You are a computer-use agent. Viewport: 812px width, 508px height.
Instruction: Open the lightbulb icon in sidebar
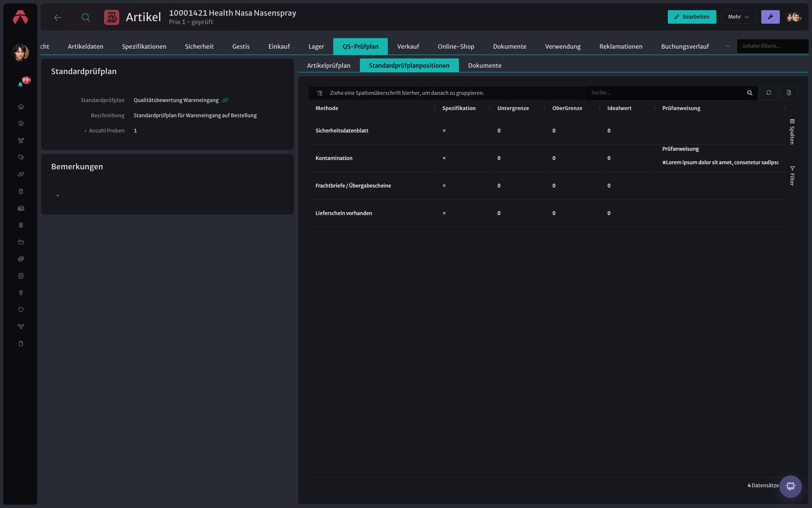[x=21, y=293]
